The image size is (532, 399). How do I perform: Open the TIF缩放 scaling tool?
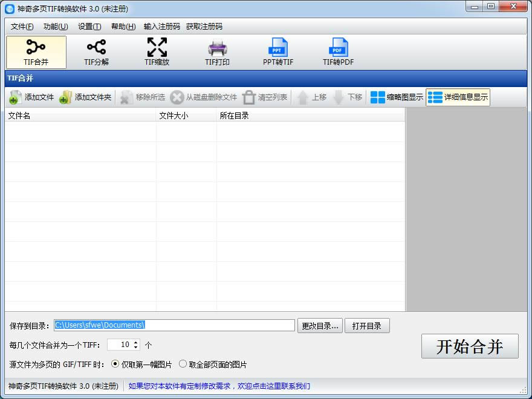pos(157,52)
